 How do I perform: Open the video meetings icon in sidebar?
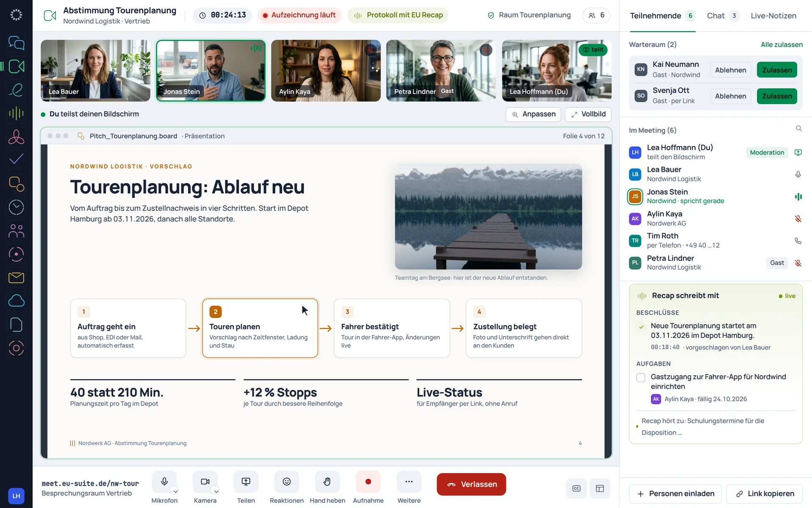16,66
